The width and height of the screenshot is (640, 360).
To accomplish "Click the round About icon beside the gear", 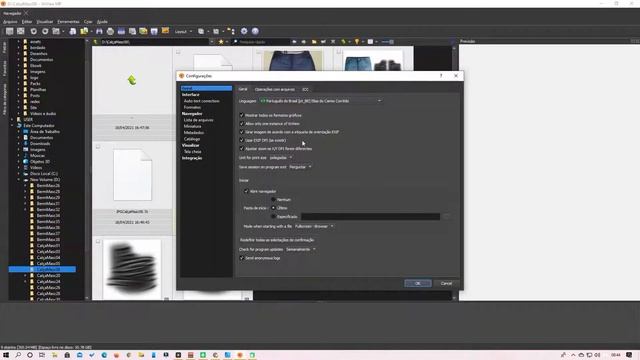I will 255,31.
